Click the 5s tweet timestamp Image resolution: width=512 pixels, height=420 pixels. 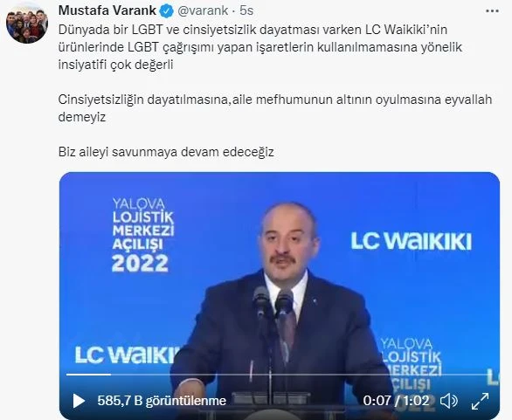coord(246,10)
